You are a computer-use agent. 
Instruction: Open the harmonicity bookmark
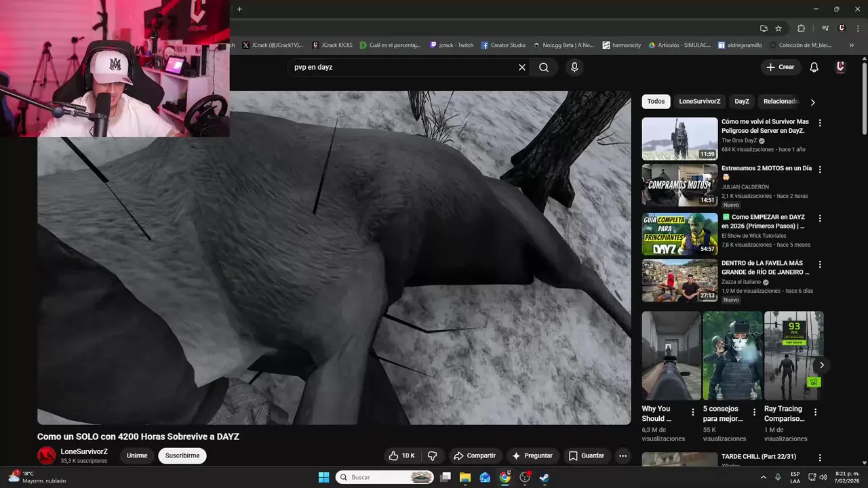pos(621,45)
